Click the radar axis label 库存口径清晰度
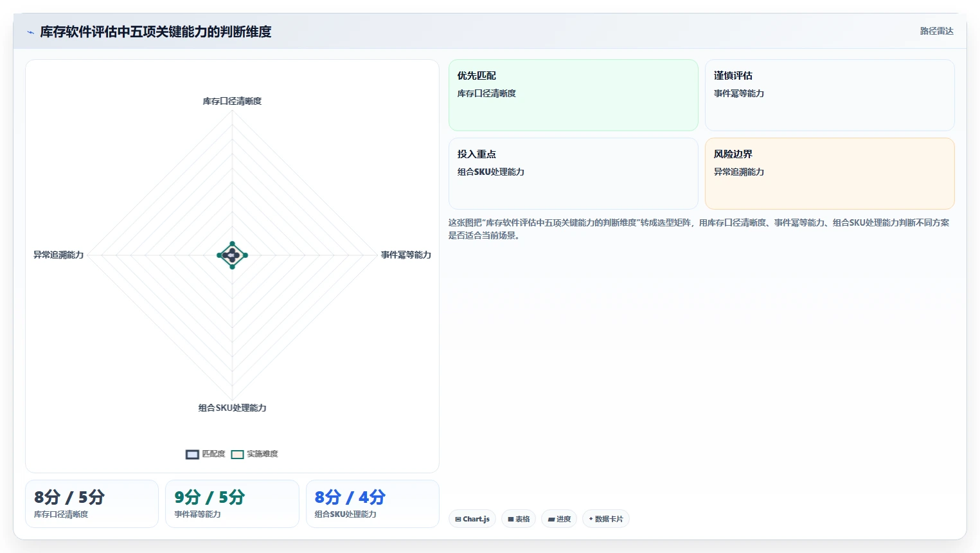This screenshot has height=553, width=980. 232,101
